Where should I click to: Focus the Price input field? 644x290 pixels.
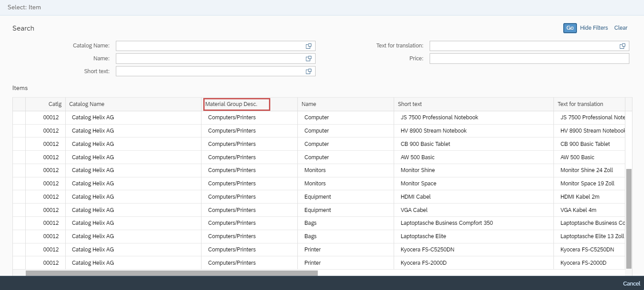(x=529, y=59)
